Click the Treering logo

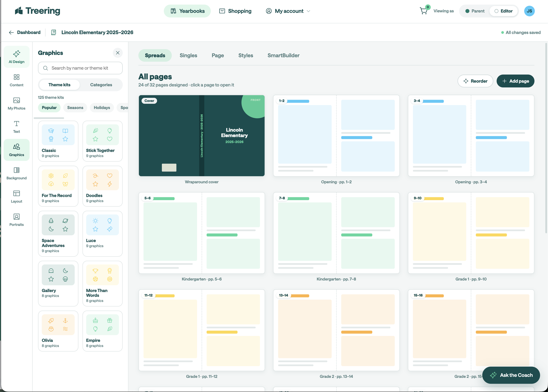point(37,11)
